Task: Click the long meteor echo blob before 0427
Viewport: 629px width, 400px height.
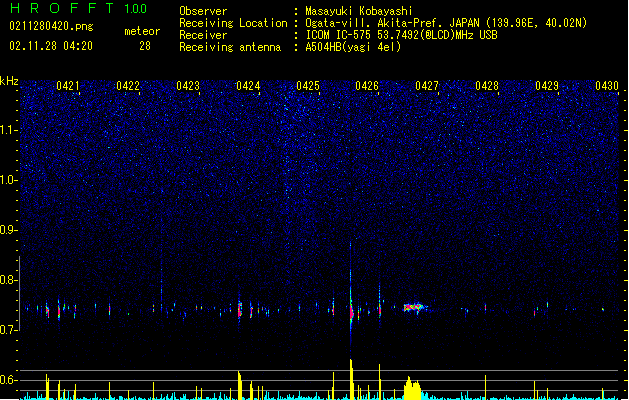Action: (414, 308)
